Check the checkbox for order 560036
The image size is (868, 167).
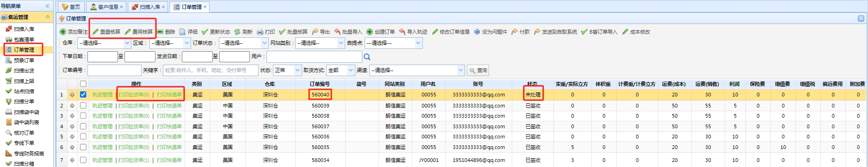[83, 137]
